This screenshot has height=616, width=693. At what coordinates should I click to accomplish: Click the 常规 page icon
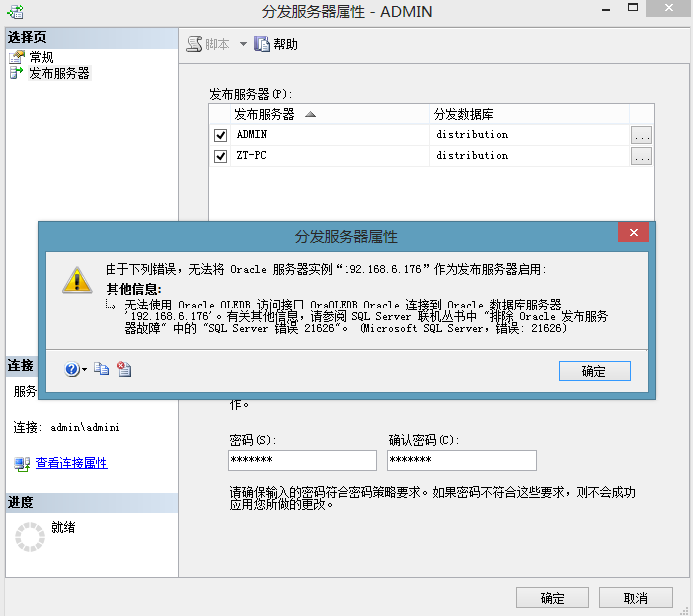click(x=17, y=57)
